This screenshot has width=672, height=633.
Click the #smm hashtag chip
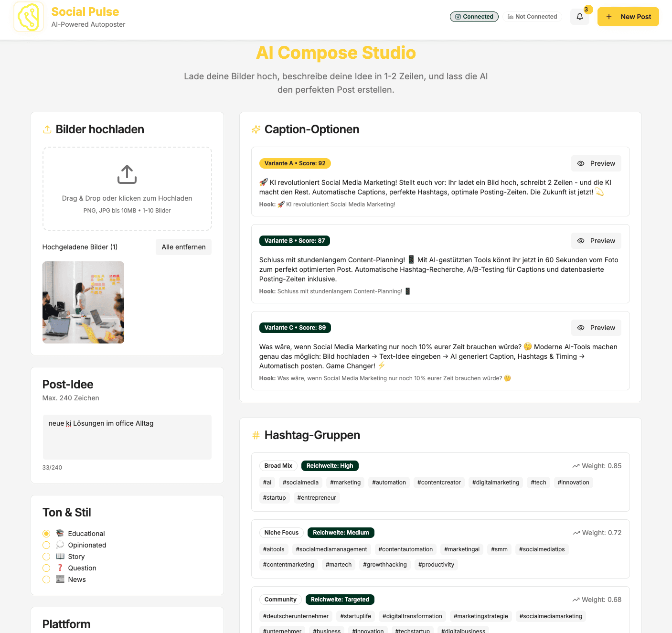499,549
